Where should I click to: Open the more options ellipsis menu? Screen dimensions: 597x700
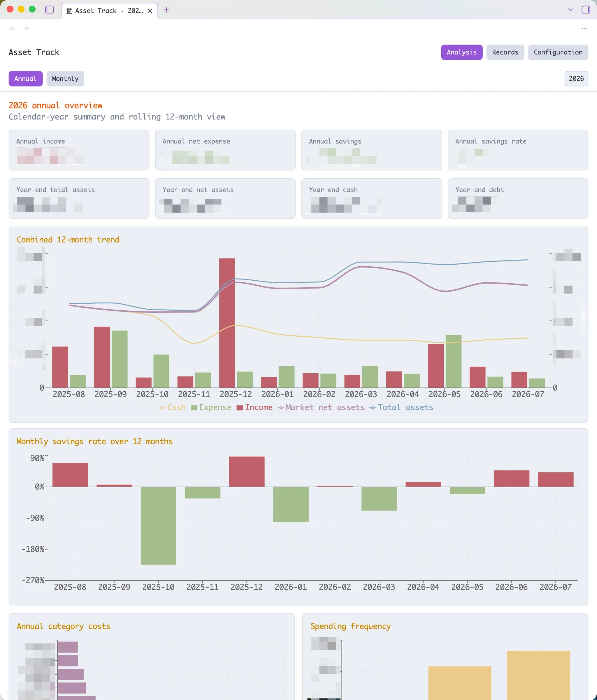tap(584, 28)
